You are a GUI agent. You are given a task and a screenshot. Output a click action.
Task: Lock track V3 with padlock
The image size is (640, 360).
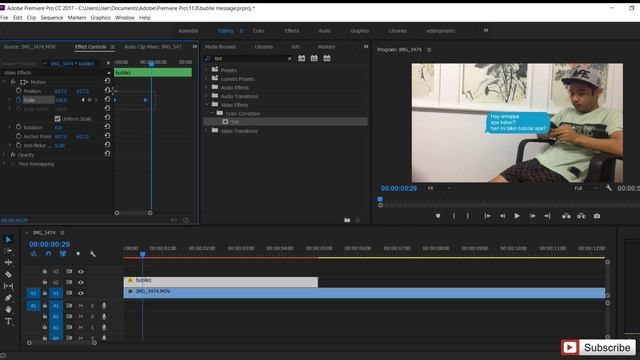tap(45, 271)
